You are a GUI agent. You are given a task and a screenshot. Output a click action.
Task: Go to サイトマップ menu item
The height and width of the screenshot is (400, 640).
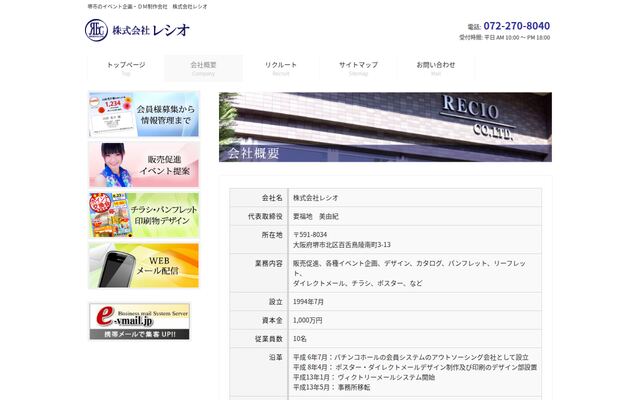click(358, 68)
